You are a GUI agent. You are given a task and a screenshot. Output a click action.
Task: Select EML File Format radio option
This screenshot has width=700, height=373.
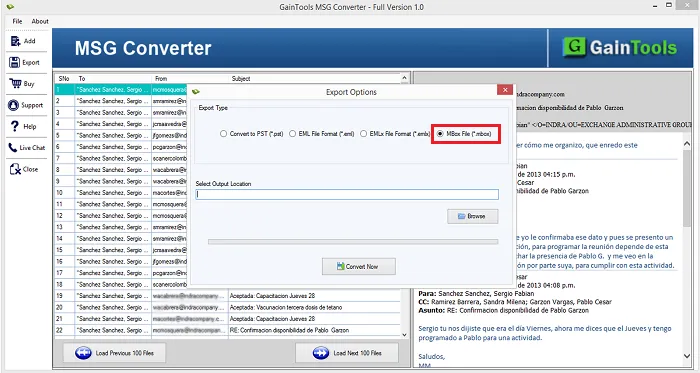pos(321,133)
